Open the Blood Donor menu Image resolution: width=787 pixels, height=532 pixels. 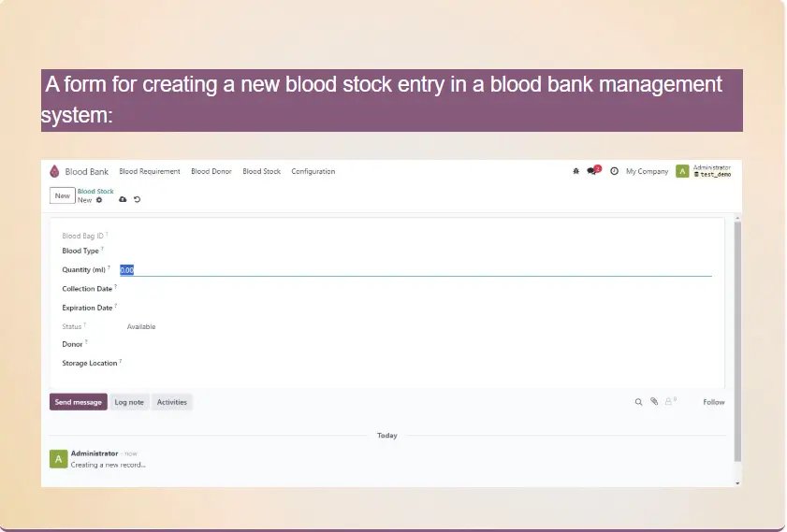coord(211,171)
